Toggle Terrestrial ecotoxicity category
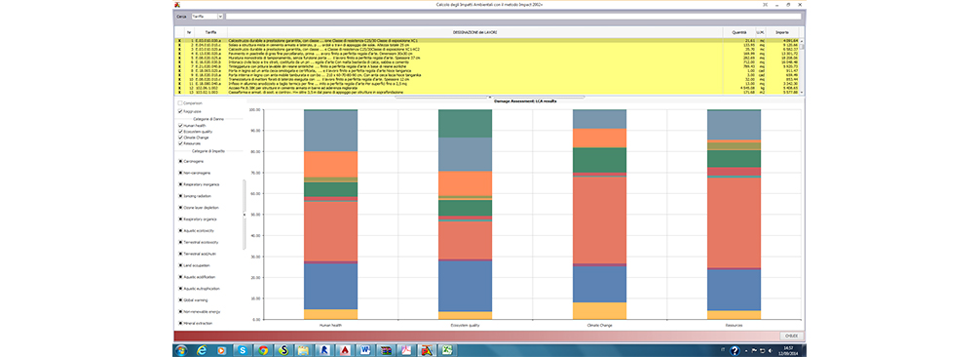This screenshot has height=357, width=980. click(x=180, y=242)
